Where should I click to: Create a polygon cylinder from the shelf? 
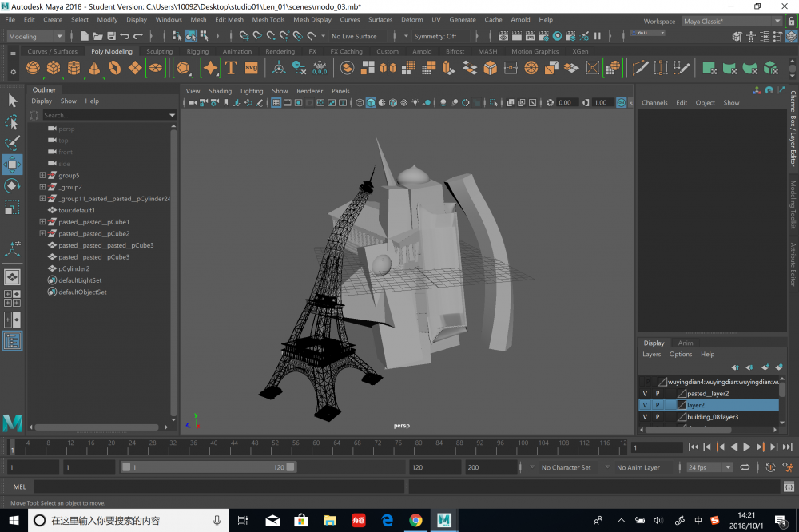point(74,68)
